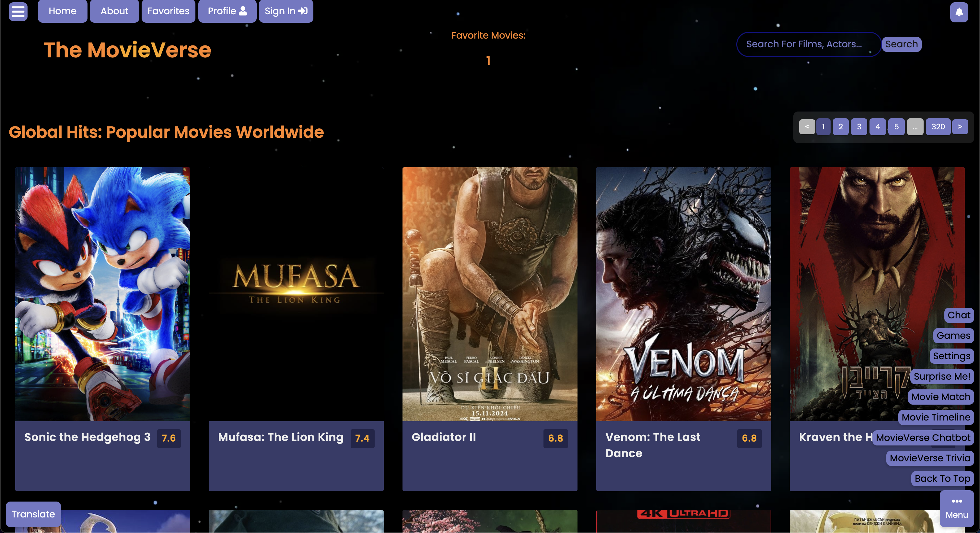Go to the next page with the > arrow
This screenshot has width=980, height=533.
click(x=960, y=127)
